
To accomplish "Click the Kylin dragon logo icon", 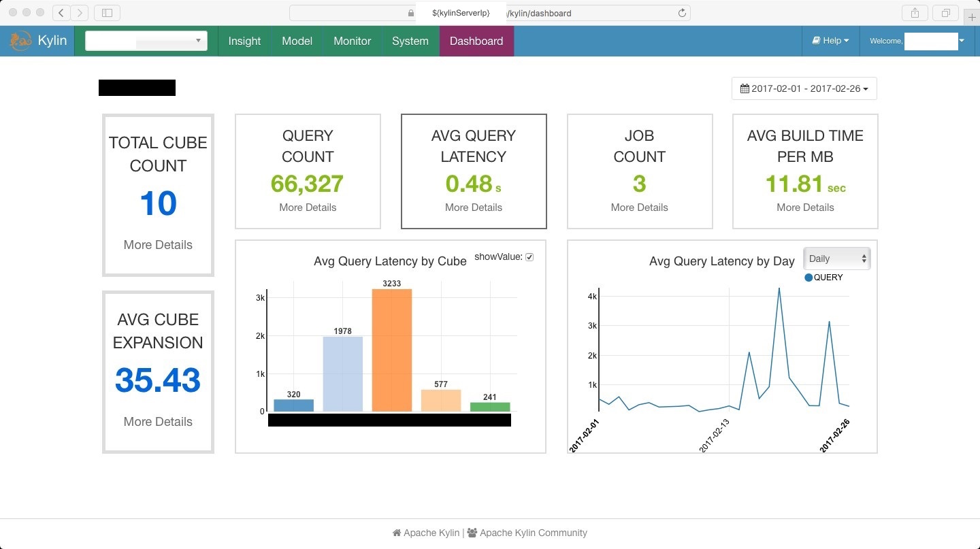I will tap(21, 41).
